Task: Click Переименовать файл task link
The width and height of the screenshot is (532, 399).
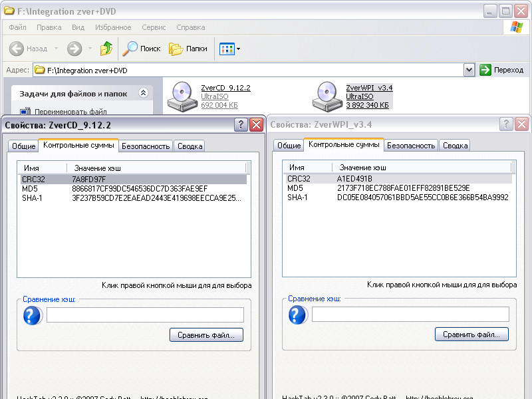Action: pyautogui.click(x=70, y=111)
